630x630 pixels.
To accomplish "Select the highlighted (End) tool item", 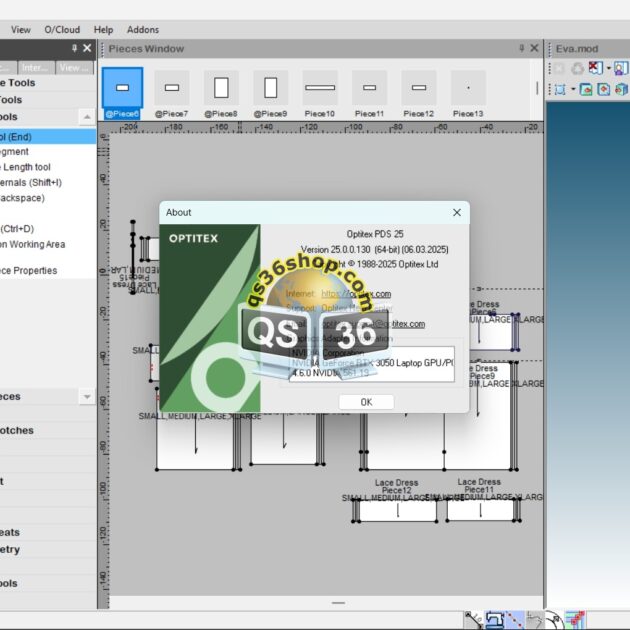I will click(x=48, y=137).
